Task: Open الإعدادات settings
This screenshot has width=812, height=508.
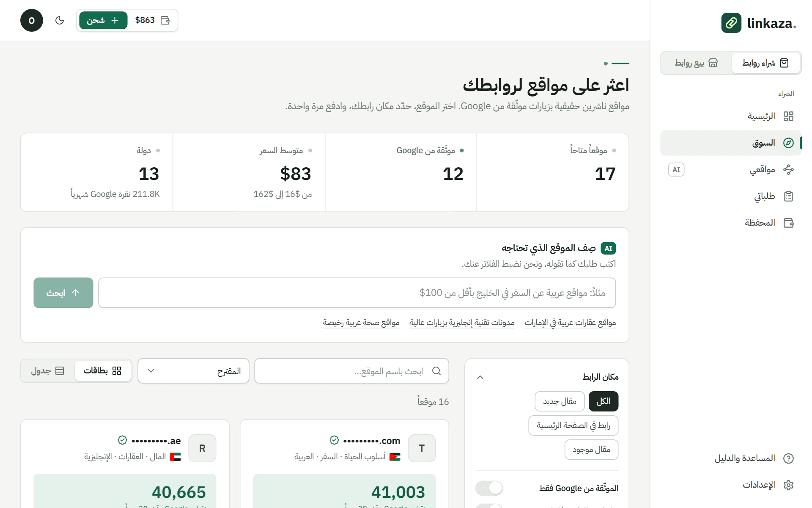Action: tap(731, 485)
